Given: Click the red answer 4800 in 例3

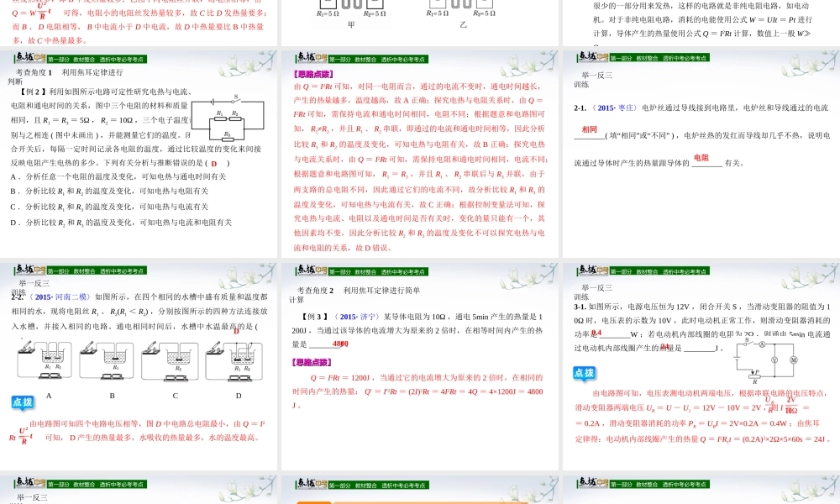Looking at the screenshot, I should click(x=340, y=344).
